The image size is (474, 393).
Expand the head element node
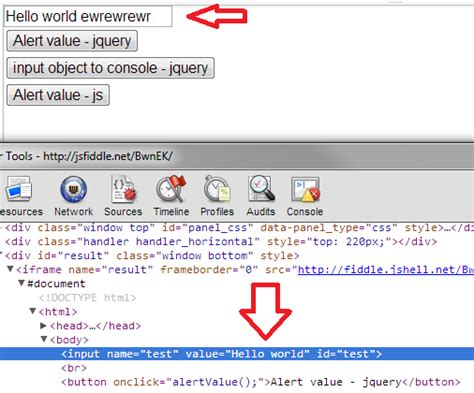point(43,325)
